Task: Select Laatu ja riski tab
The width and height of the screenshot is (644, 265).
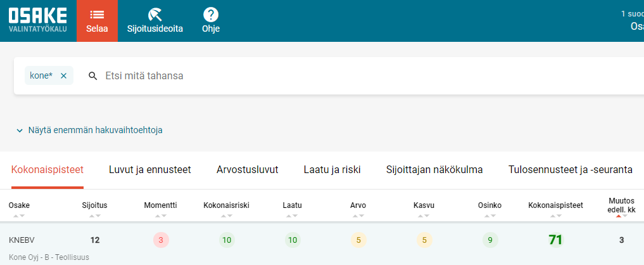Action: 332,169
